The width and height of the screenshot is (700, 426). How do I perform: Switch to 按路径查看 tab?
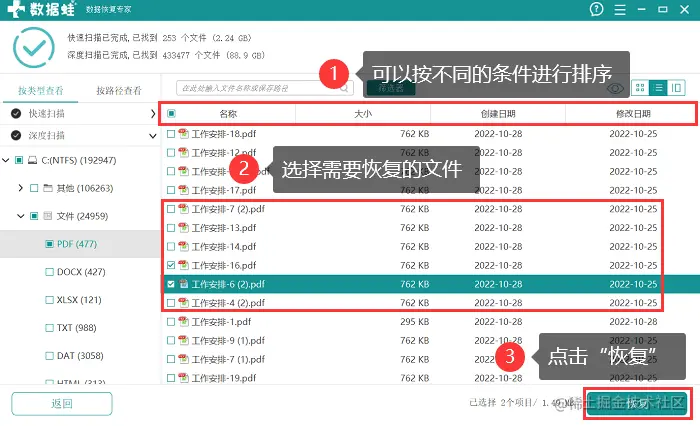pyautogui.click(x=119, y=91)
